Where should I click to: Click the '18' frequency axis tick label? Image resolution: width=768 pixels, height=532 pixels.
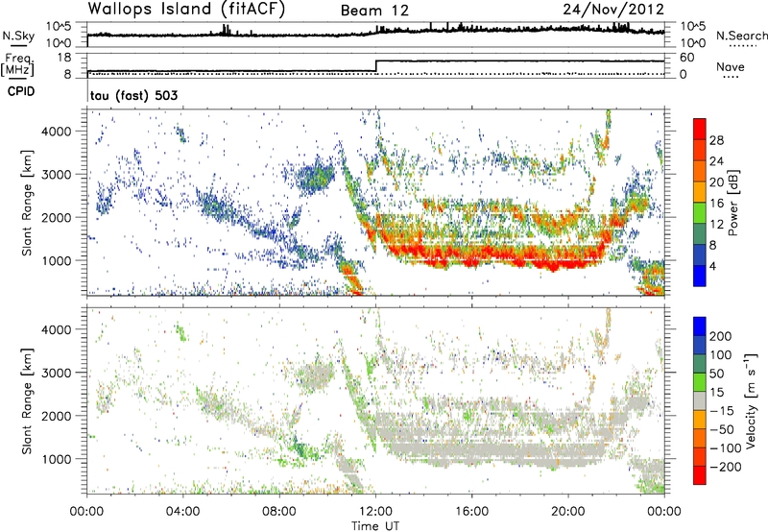click(x=64, y=58)
